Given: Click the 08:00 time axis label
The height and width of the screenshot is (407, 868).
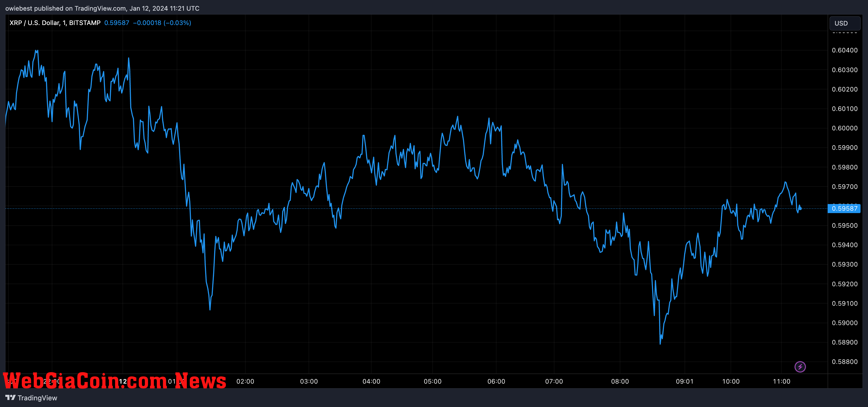Looking at the screenshot, I should pyautogui.click(x=620, y=381).
